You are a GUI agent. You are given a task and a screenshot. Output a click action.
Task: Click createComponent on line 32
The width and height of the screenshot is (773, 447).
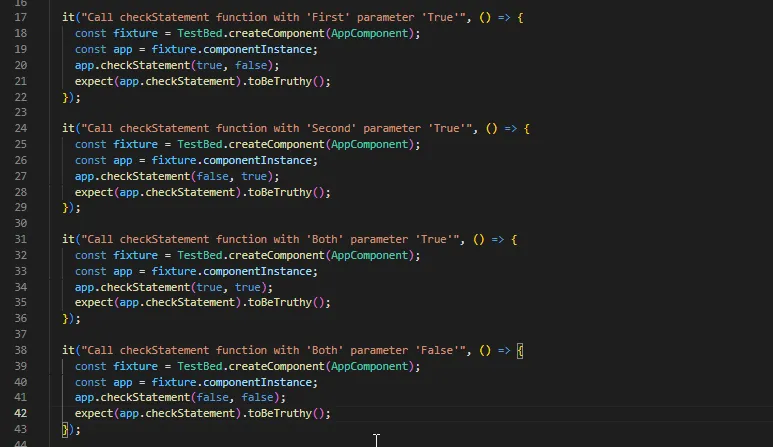pyautogui.click(x=277, y=255)
